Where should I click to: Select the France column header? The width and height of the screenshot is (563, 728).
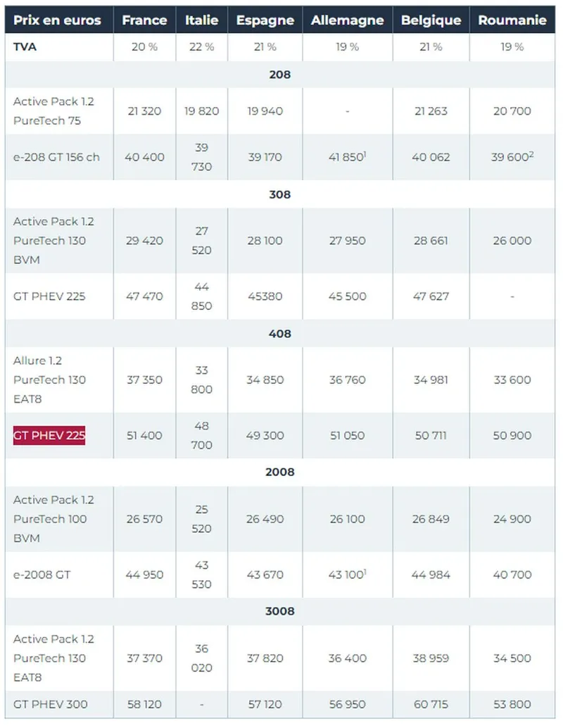coord(144,20)
